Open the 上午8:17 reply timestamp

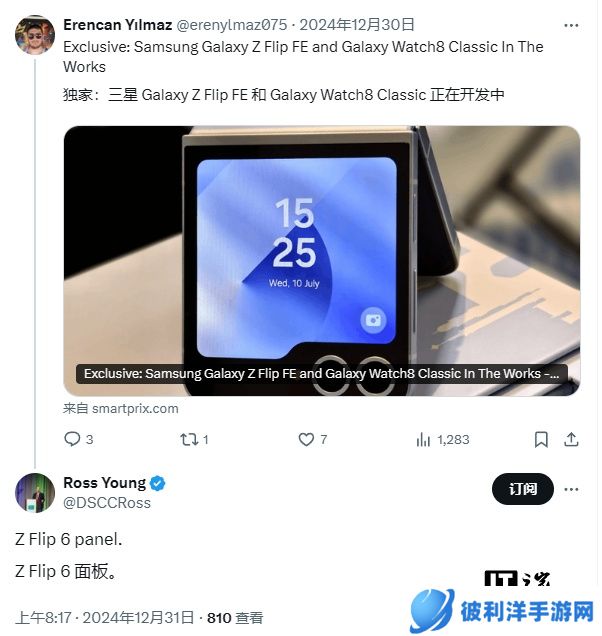click(43, 618)
